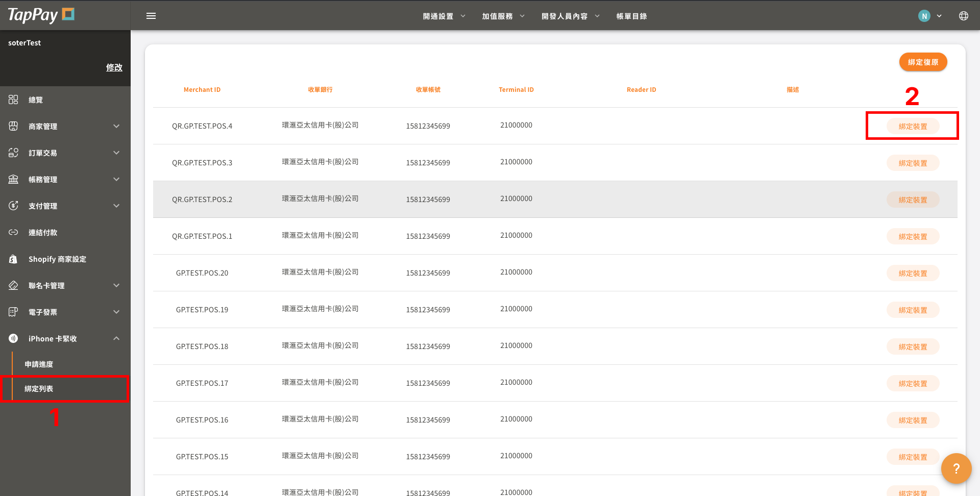Click 綁定裝置 for QR.GP.TEST.POS.1
This screenshot has width=980, height=496.
(913, 236)
